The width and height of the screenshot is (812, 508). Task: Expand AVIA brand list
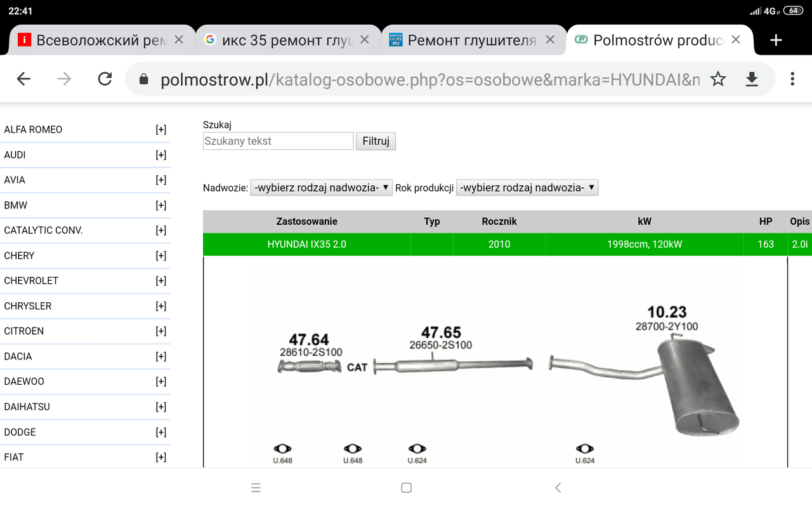pos(161,180)
